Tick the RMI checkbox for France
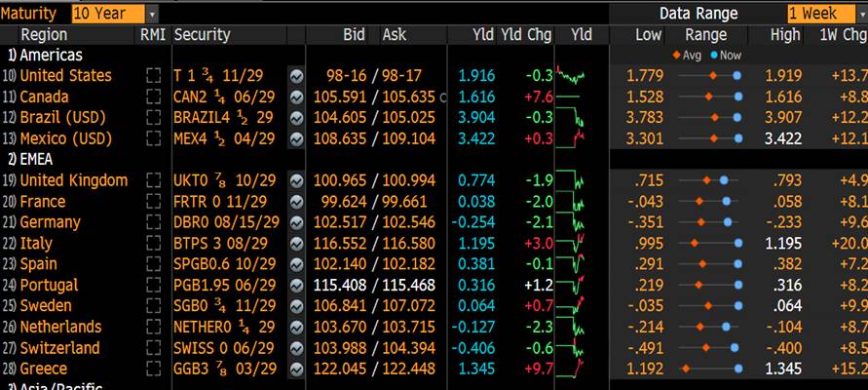Viewport: 868px width, 390px height. (153, 202)
